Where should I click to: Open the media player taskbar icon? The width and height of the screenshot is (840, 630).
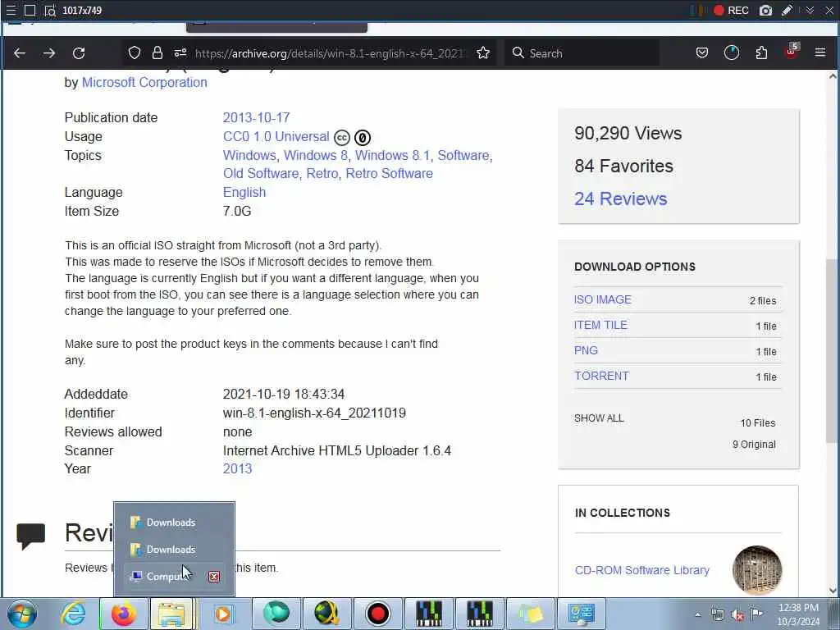pyautogui.click(x=223, y=614)
